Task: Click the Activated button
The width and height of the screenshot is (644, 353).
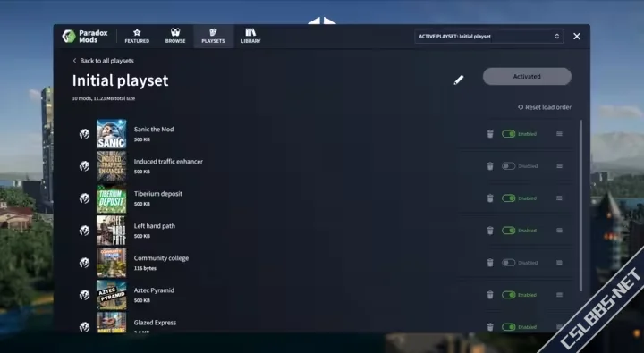Action: (527, 76)
